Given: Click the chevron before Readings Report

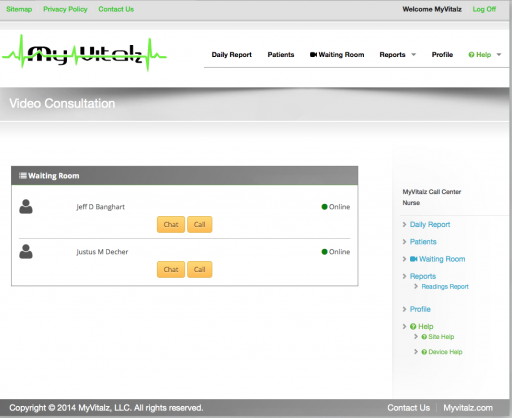Looking at the screenshot, I should click(x=416, y=286).
